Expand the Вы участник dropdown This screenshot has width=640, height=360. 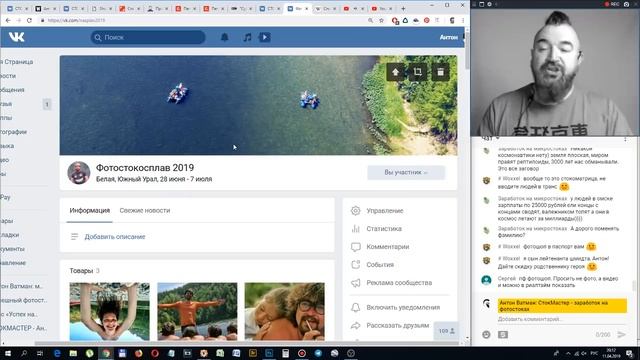point(406,172)
